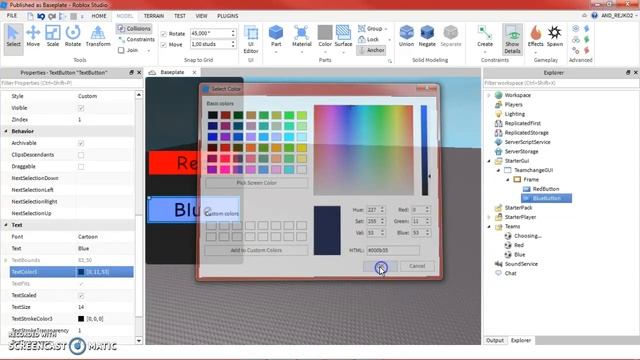The width and height of the screenshot is (640, 360).
Task: Click the Constraints tool button
Action: [x=136, y=40]
